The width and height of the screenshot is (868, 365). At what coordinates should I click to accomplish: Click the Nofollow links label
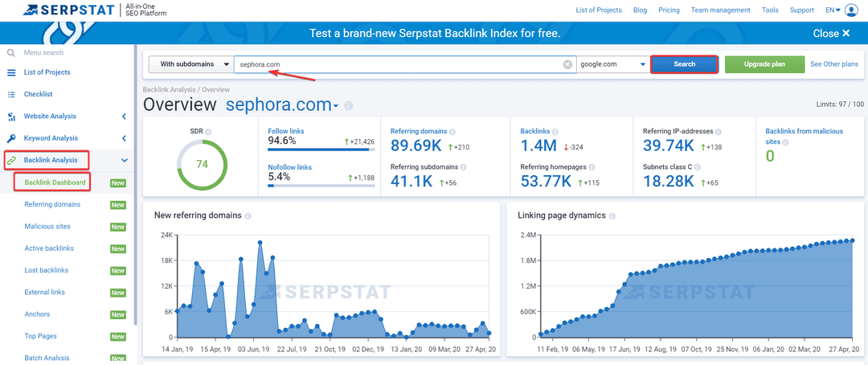[289, 166]
